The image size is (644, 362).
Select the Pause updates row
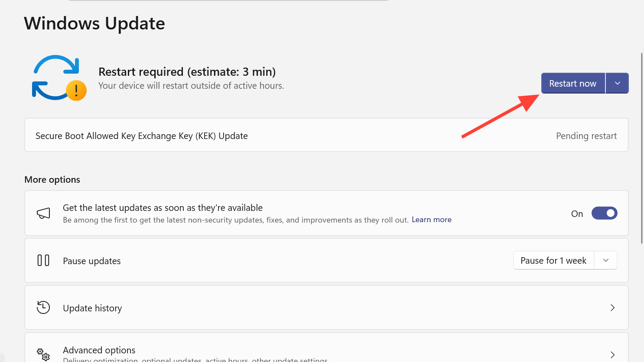click(92, 261)
